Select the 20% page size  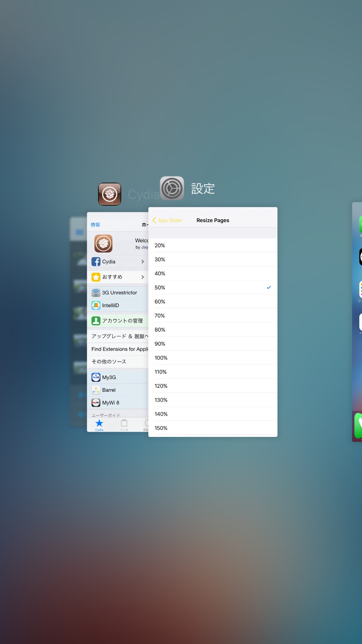213,245
